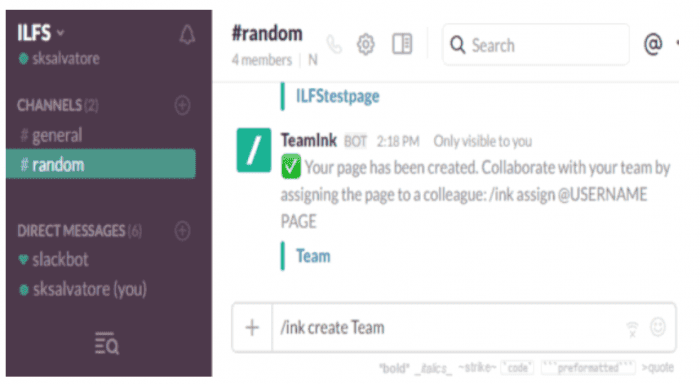Click attachment plus button in message box

(x=252, y=327)
